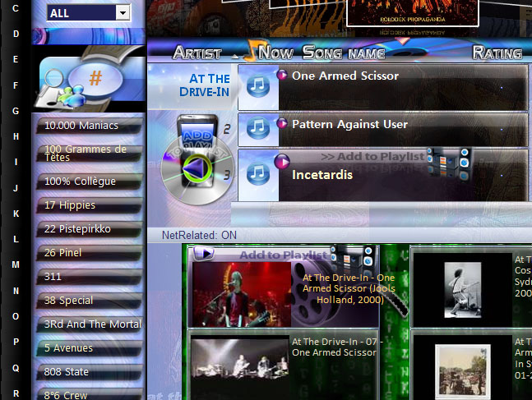Click the Add to Playlist CD play button

click(x=198, y=168)
